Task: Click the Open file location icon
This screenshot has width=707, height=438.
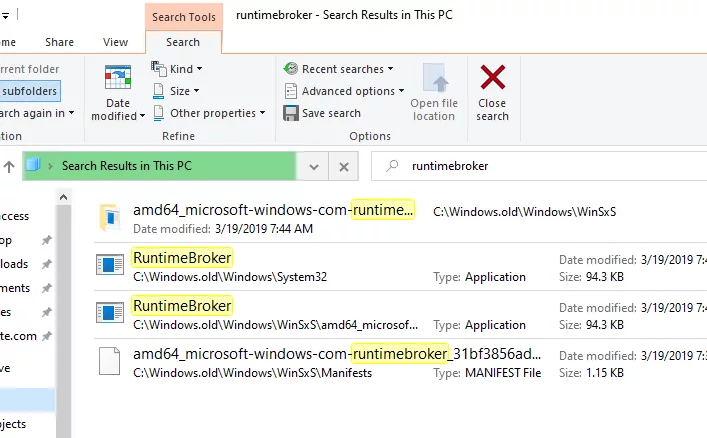Action: (435, 78)
